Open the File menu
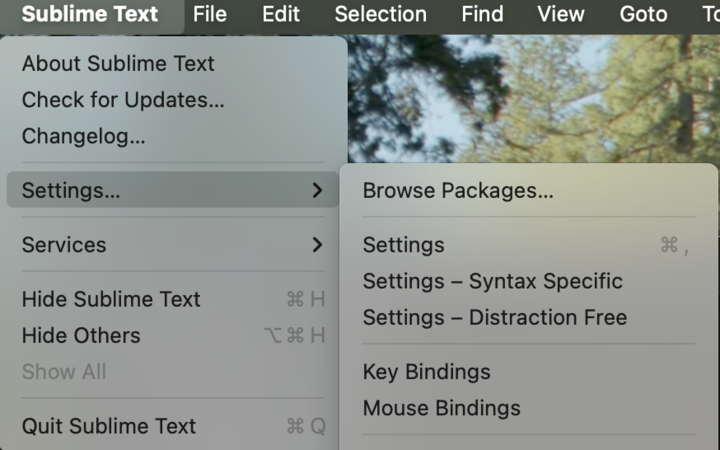The height and width of the screenshot is (450, 720). tap(210, 14)
